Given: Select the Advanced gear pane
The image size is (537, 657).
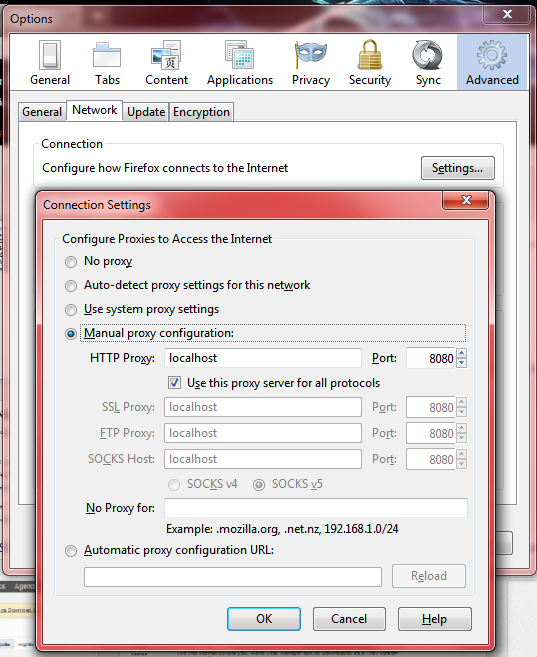Looking at the screenshot, I should (492, 62).
